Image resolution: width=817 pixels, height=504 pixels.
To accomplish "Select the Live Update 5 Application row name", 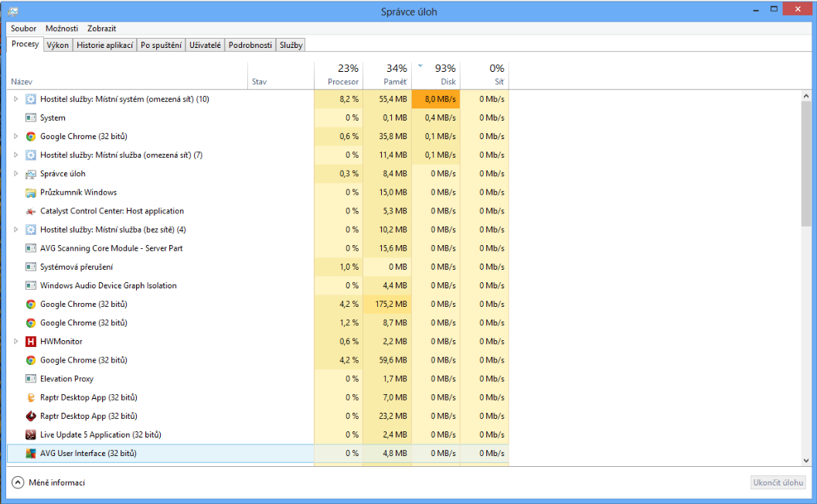I will coord(100,434).
